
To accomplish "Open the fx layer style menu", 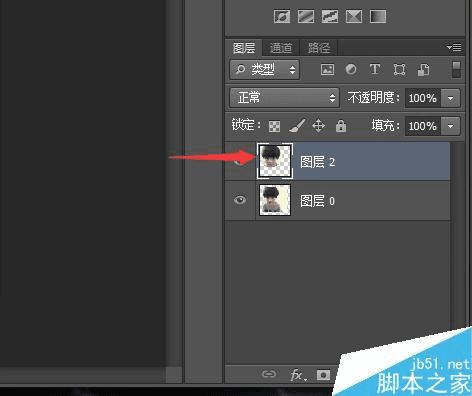I will 298,375.
